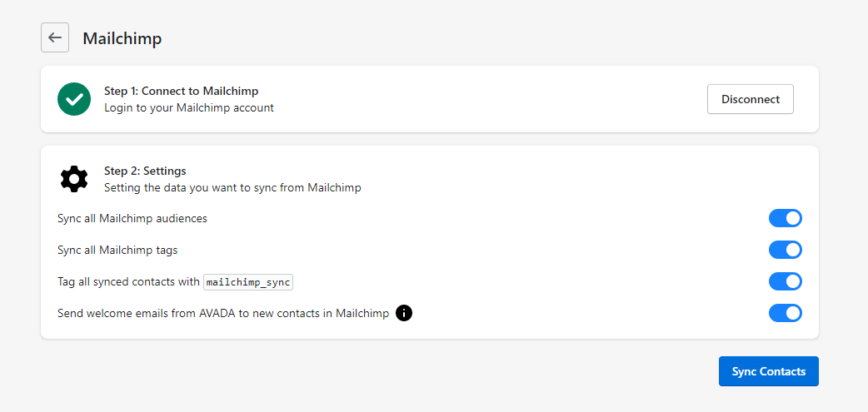This screenshot has height=412, width=868.
Task: Click the Step 2 data sync description
Action: [232, 187]
